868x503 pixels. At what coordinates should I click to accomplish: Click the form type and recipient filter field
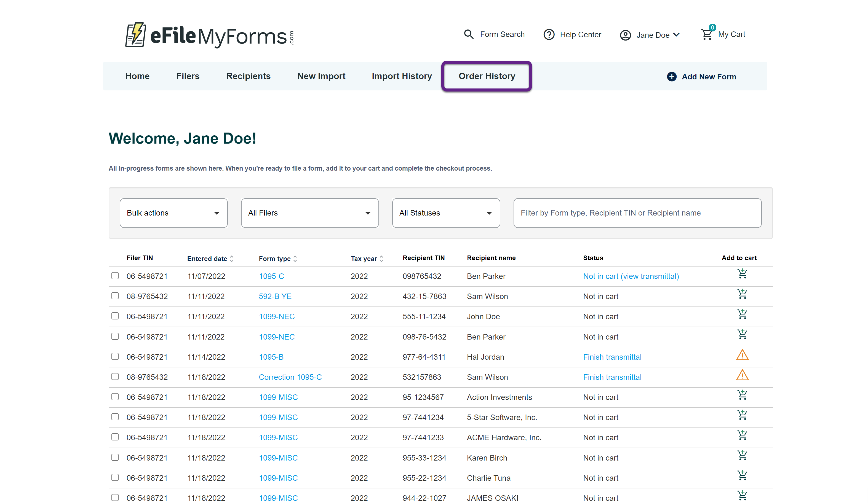pyautogui.click(x=637, y=213)
